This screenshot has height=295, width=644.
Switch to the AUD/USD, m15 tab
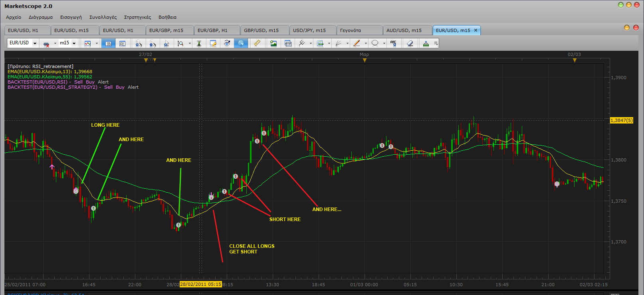(407, 30)
